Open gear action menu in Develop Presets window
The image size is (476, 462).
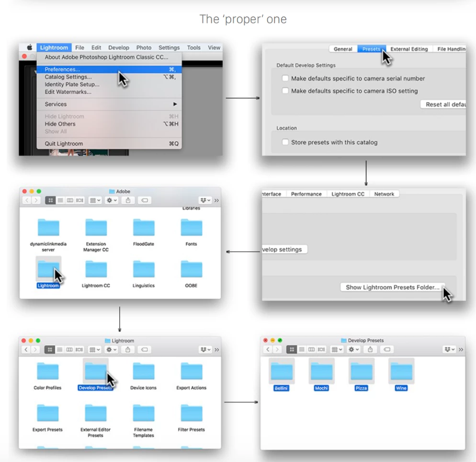(353, 349)
